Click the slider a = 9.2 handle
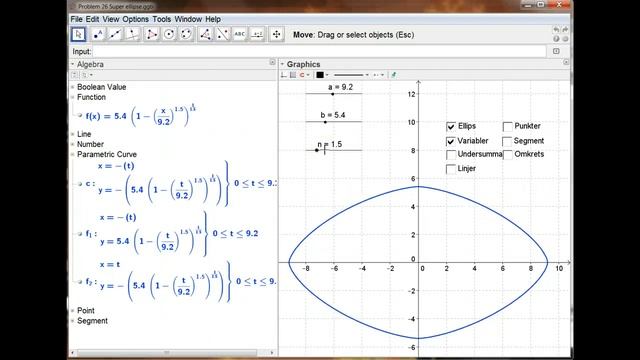 (333, 94)
